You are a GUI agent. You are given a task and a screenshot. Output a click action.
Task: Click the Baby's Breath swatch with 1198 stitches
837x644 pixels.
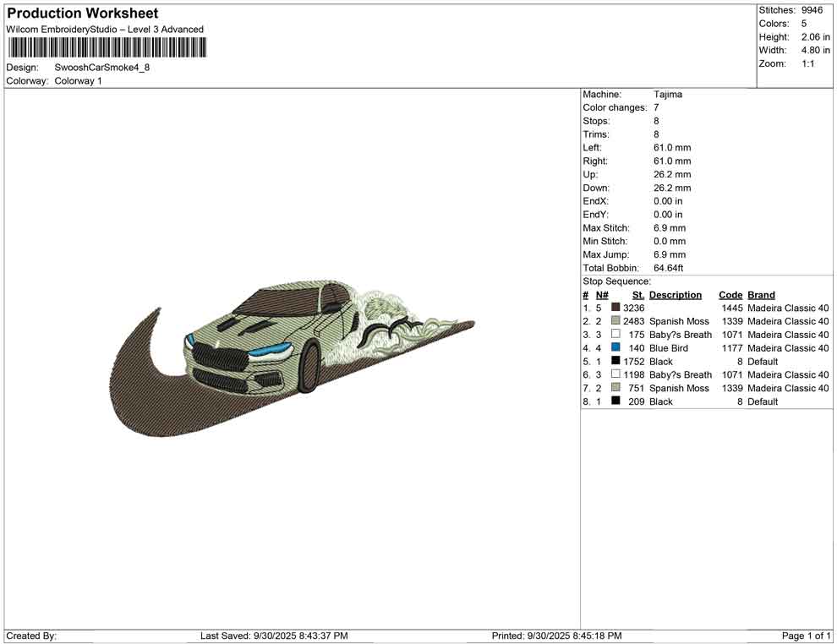[x=615, y=374]
